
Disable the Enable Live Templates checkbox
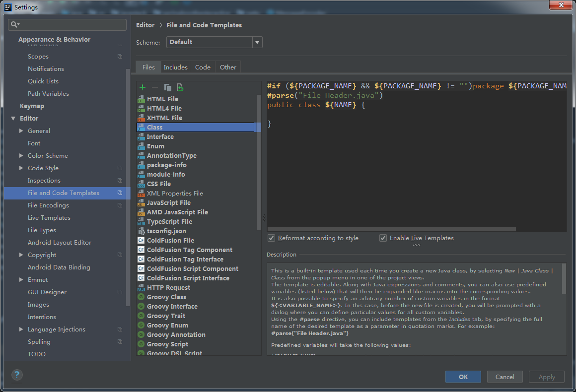pyautogui.click(x=383, y=238)
